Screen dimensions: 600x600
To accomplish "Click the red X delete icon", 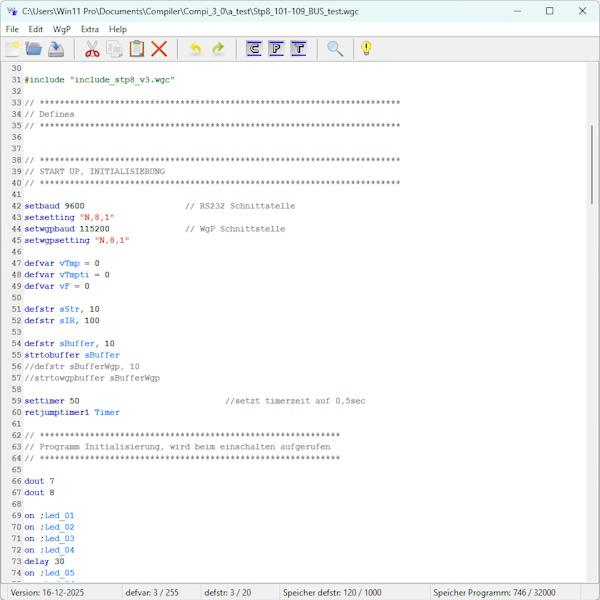I will coord(158,49).
